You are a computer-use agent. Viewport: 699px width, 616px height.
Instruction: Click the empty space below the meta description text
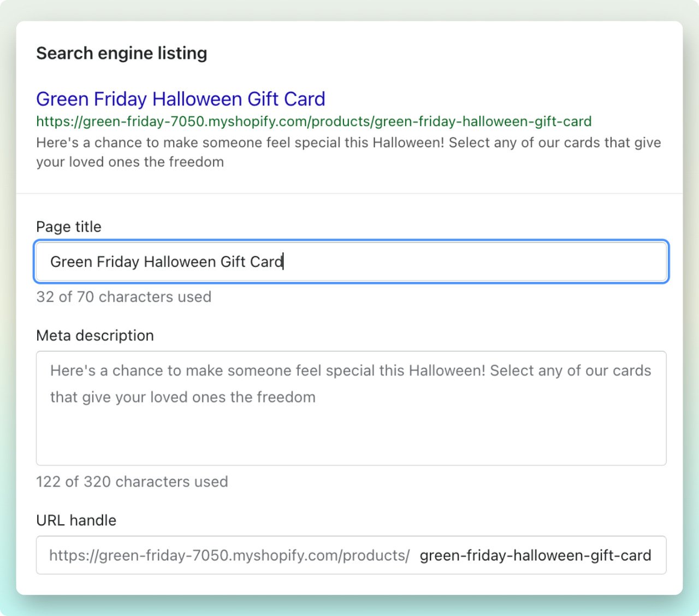349,437
